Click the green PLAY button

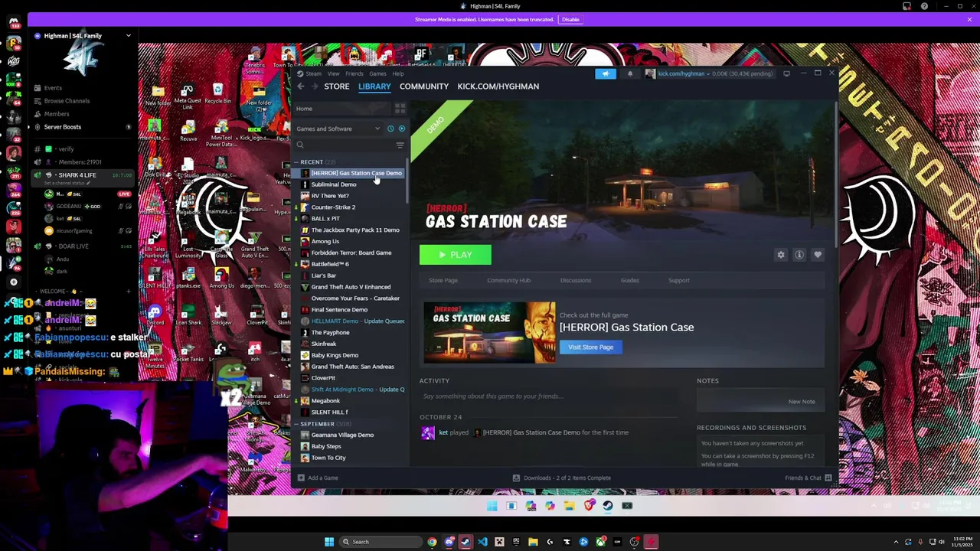point(456,255)
